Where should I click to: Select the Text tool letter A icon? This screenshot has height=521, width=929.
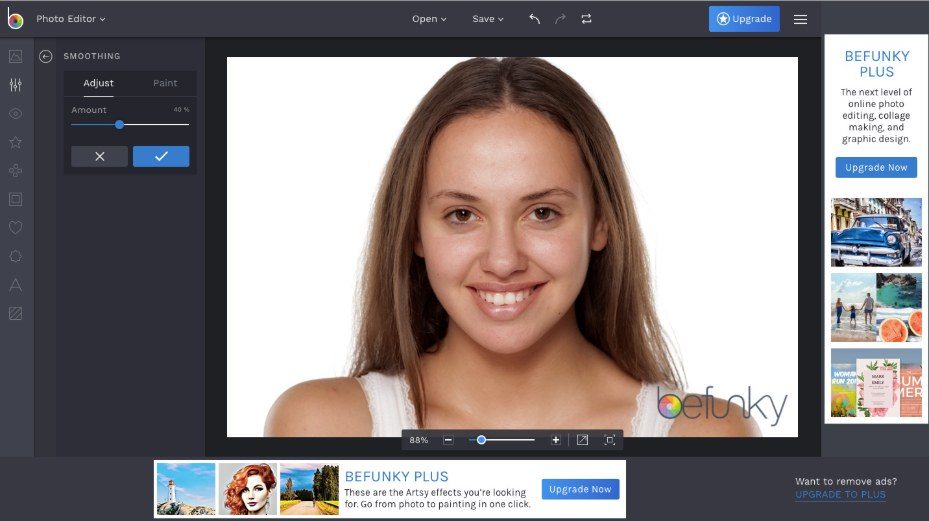click(x=15, y=285)
